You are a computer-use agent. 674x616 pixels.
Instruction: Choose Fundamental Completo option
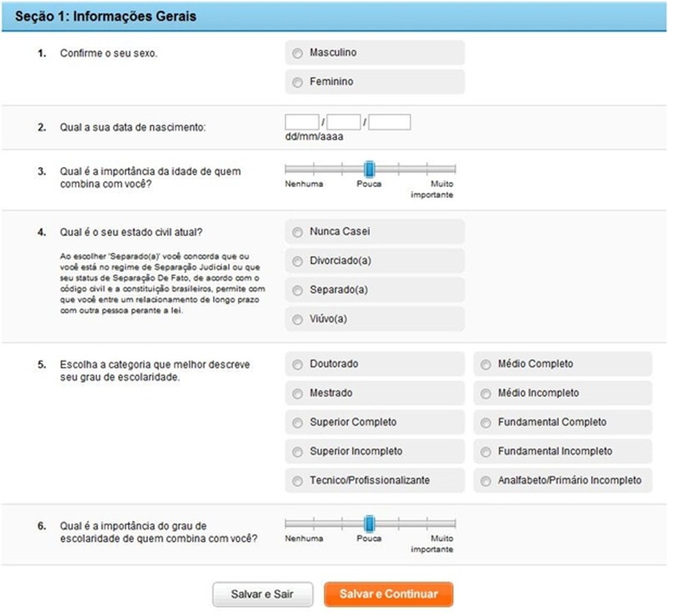click(485, 422)
